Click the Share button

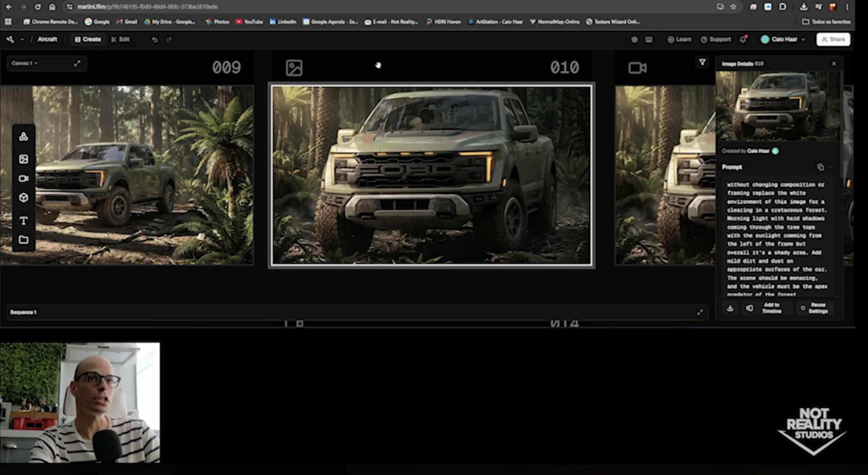click(x=833, y=39)
